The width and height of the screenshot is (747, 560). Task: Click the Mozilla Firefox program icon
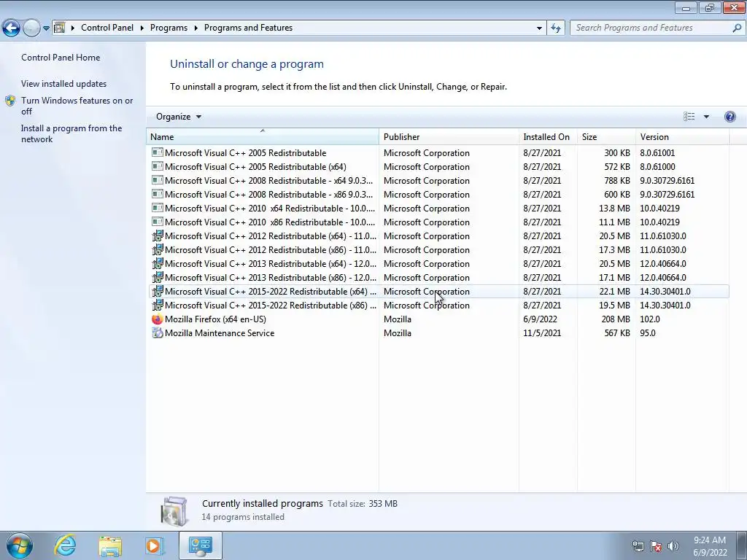tap(158, 319)
